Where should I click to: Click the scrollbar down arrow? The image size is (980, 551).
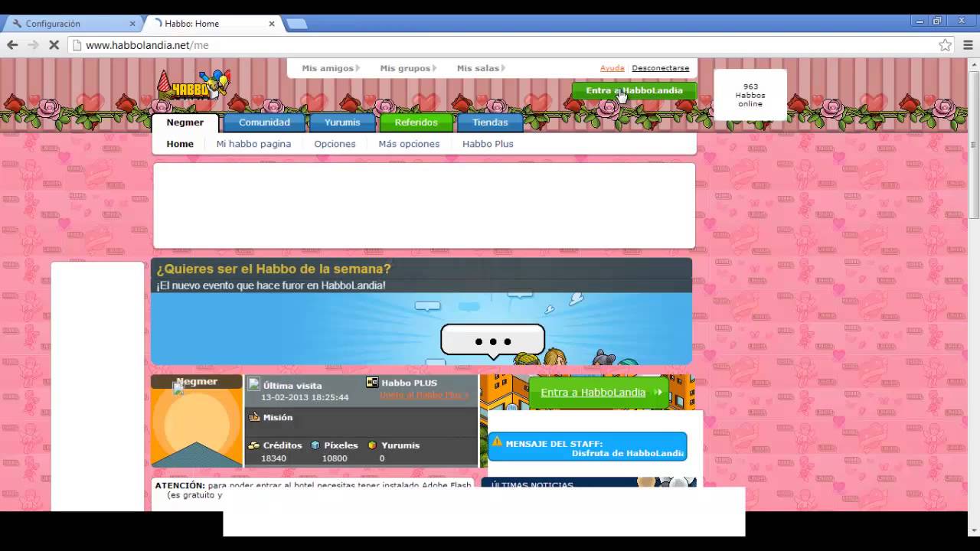[x=973, y=529]
